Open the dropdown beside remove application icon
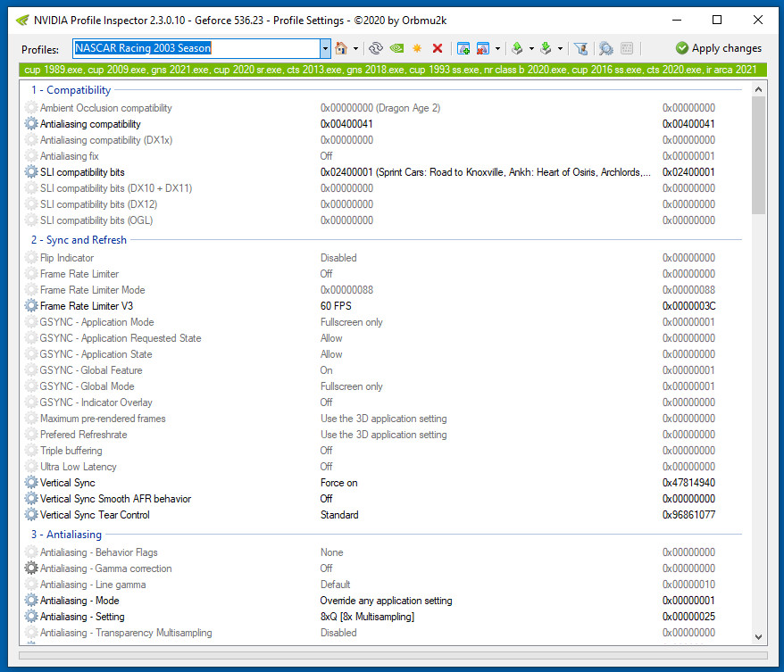This screenshot has height=672, width=784. tap(497, 48)
